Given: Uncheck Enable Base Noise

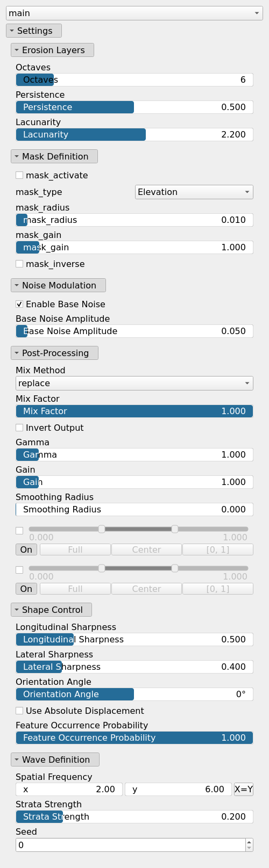Looking at the screenshot, I should [19, 304].
